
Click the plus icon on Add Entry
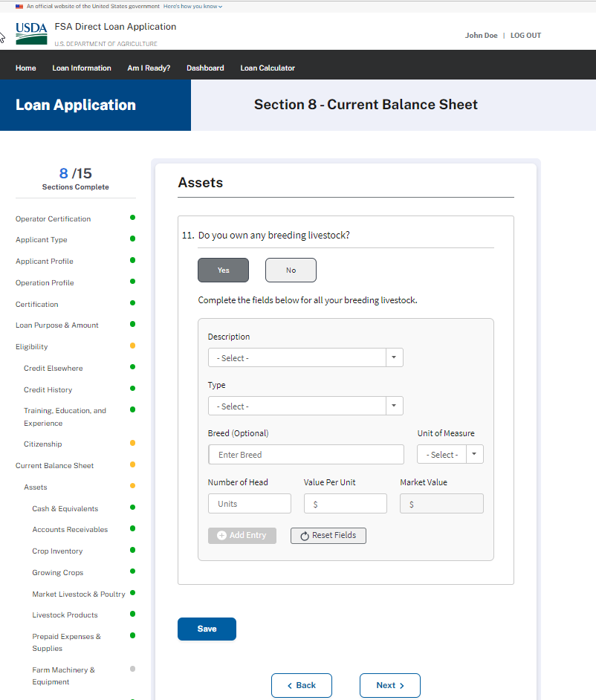pos(221,536)
